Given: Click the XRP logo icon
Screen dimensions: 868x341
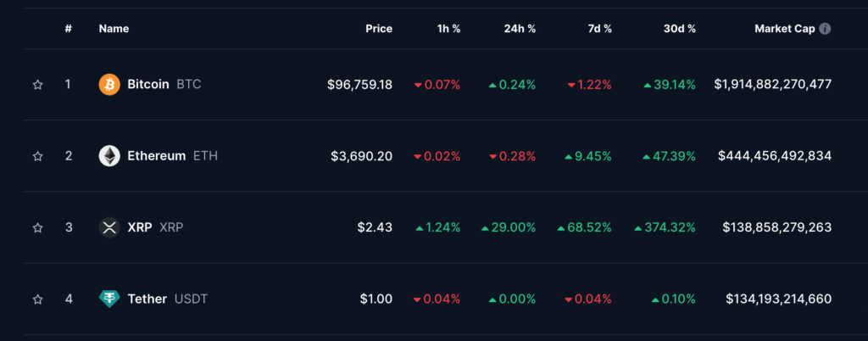Looking at the screenshot, I should (x=109, y=227).
